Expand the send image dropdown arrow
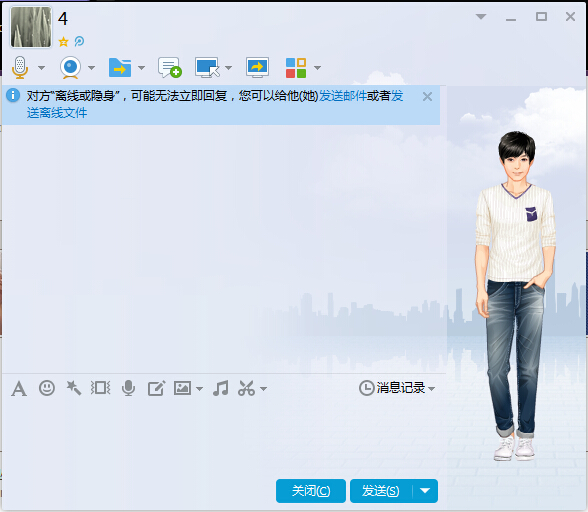Image resolution: width=588 pixels, height=512 pixels. (x=200, y=389)
